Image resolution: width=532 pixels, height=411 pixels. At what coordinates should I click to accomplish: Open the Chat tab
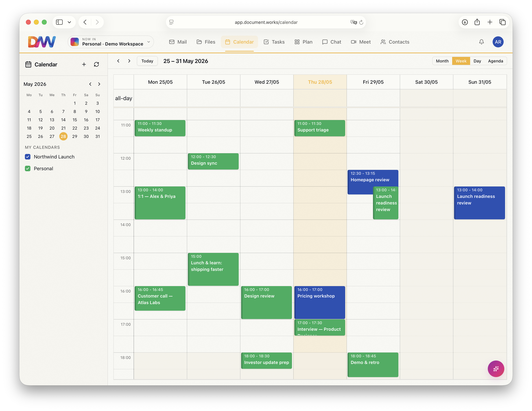332,42
